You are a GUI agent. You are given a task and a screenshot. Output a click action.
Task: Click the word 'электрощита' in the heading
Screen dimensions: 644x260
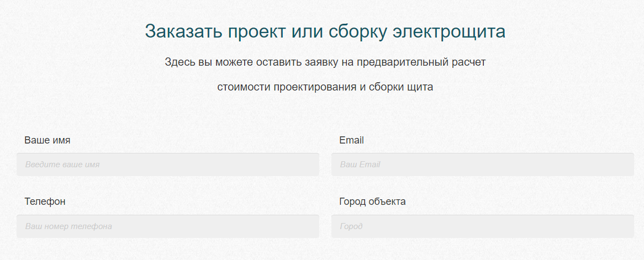point(449,32)
